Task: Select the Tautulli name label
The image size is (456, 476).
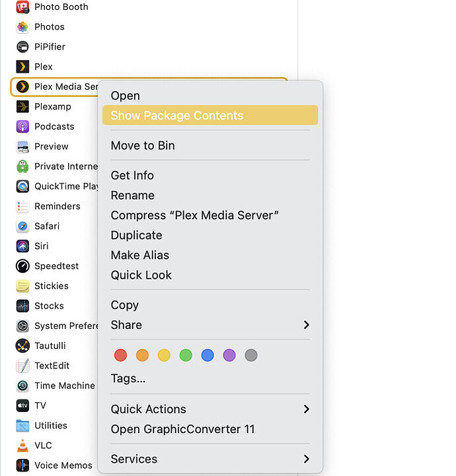Action: (50, 346)
